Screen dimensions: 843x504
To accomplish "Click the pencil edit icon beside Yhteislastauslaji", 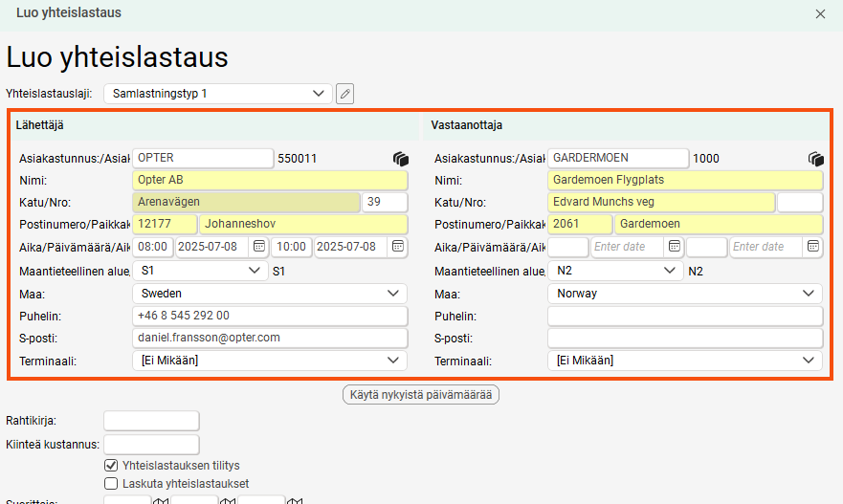I will (345, 94).
